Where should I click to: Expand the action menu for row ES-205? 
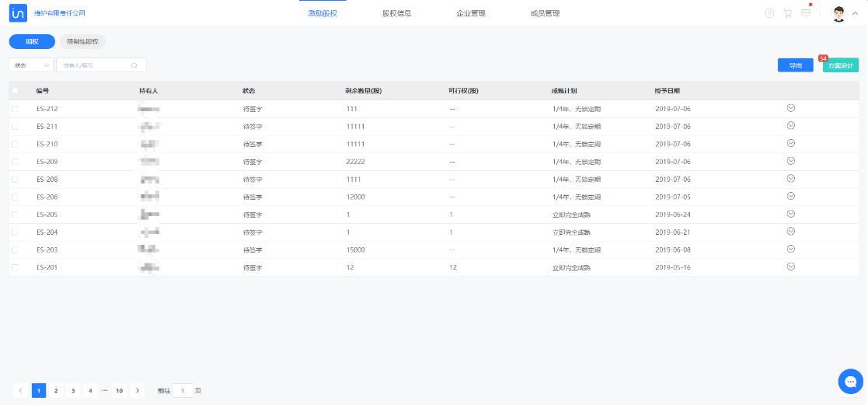click(x=791, y=214)
